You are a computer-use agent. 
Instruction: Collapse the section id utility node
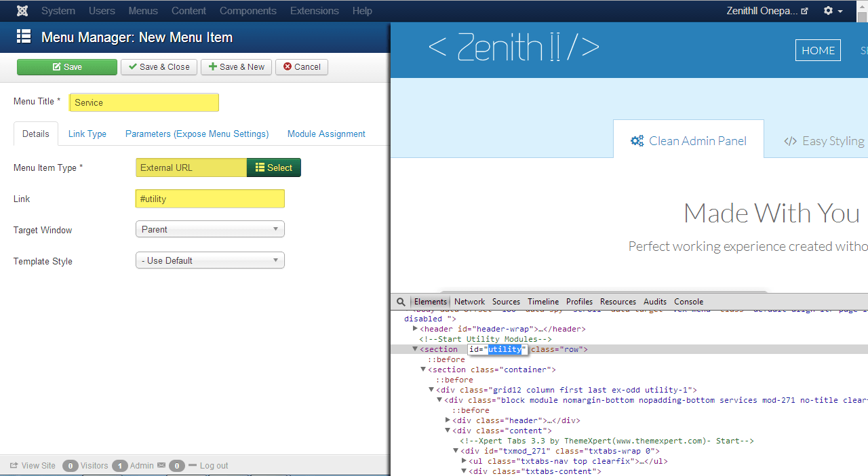[x=415, y=349]
